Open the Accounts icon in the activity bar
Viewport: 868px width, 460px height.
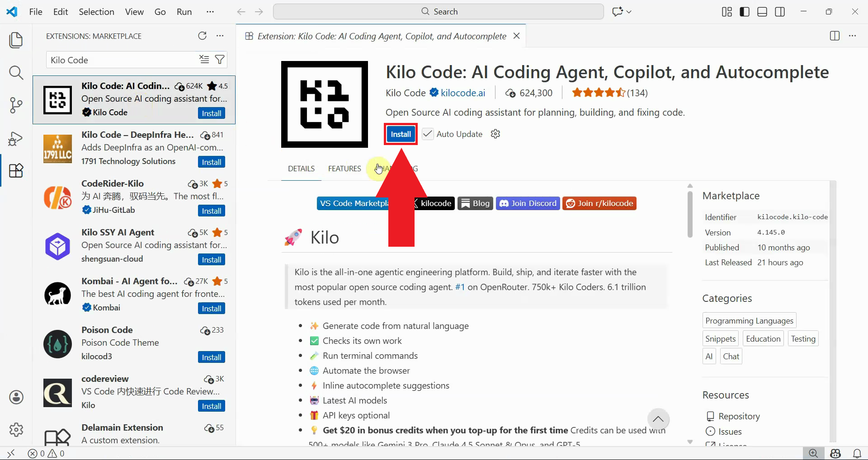(x=16, y=397)
